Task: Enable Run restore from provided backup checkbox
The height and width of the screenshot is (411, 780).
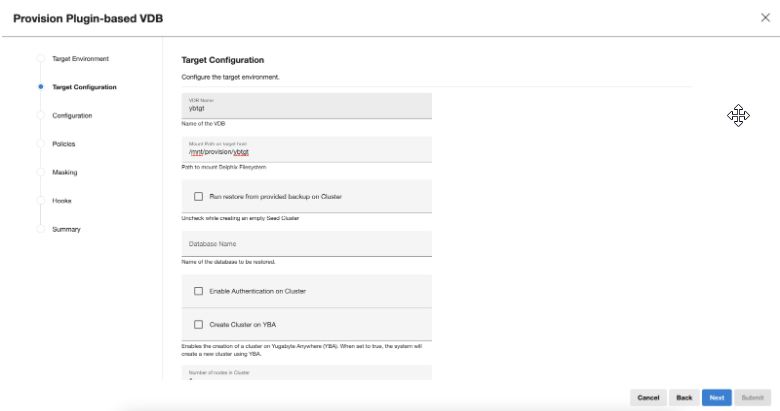Action: click(198, 197)
